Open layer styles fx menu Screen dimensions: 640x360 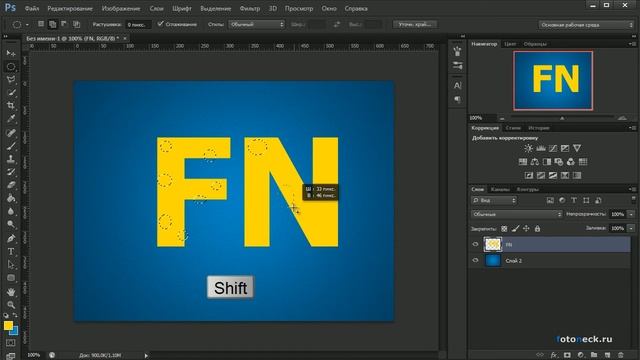pyautogui.click(x=554, y=355)
